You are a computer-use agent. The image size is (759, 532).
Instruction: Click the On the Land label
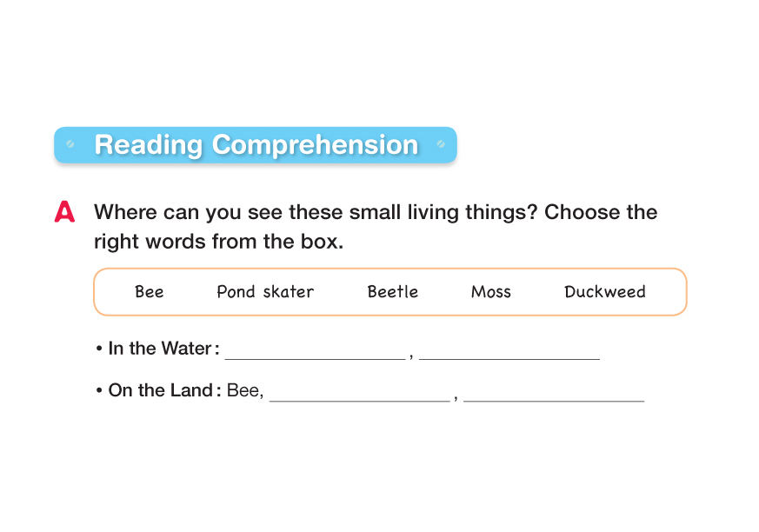(x=161, y=391)
